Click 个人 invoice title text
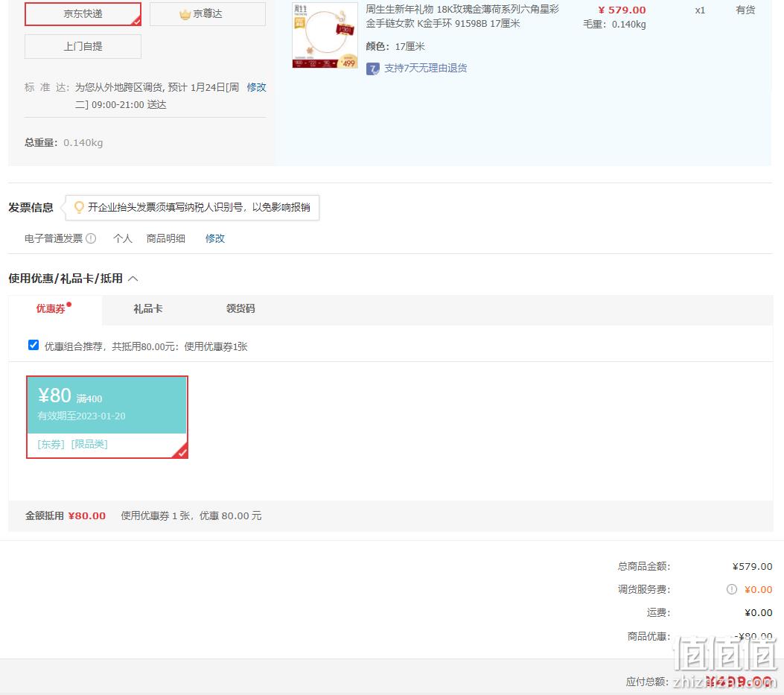Screen dimensions: 784x695 pos(123,238)
